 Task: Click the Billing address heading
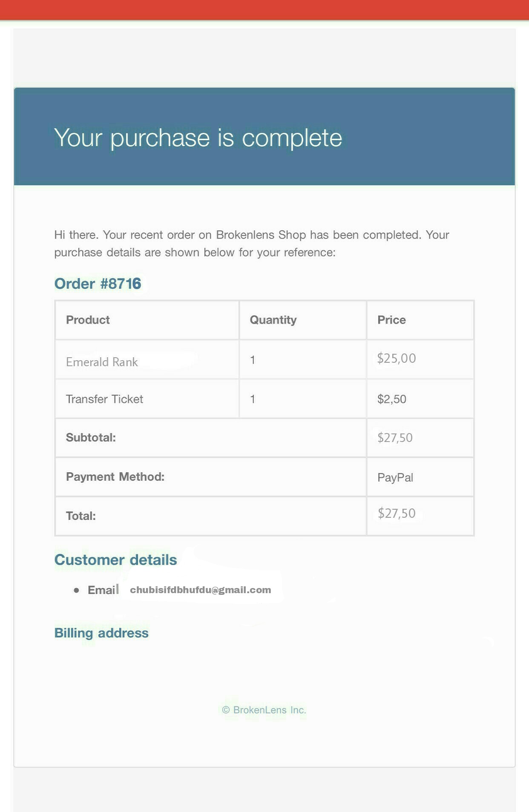point(101,633)
